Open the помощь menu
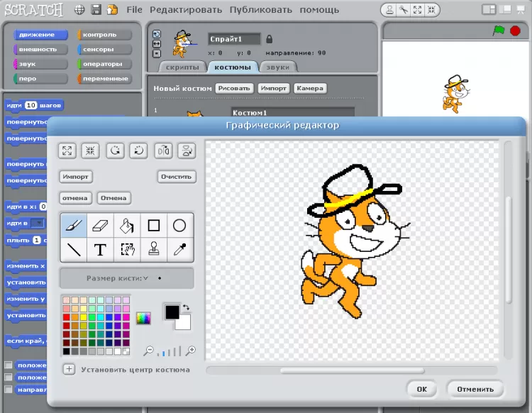Image resolution: width=532 pixels, height=413 pixels. (x=319, y=10)
